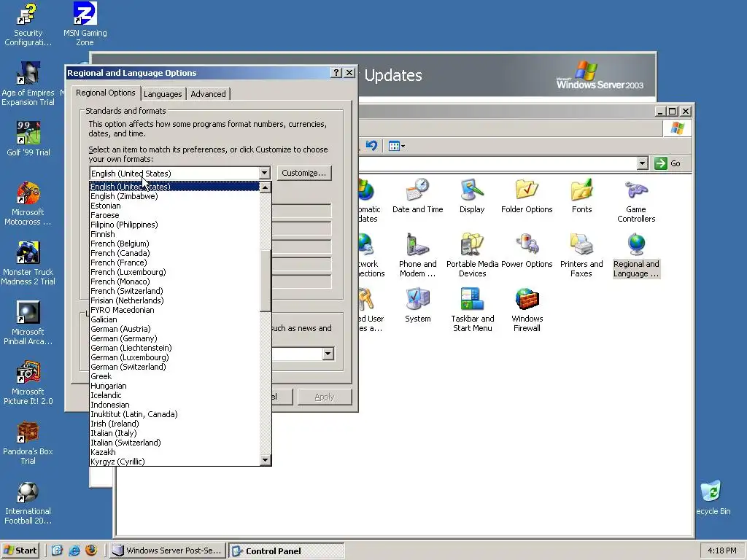Select International Football desktop icon

pos(28,503)
